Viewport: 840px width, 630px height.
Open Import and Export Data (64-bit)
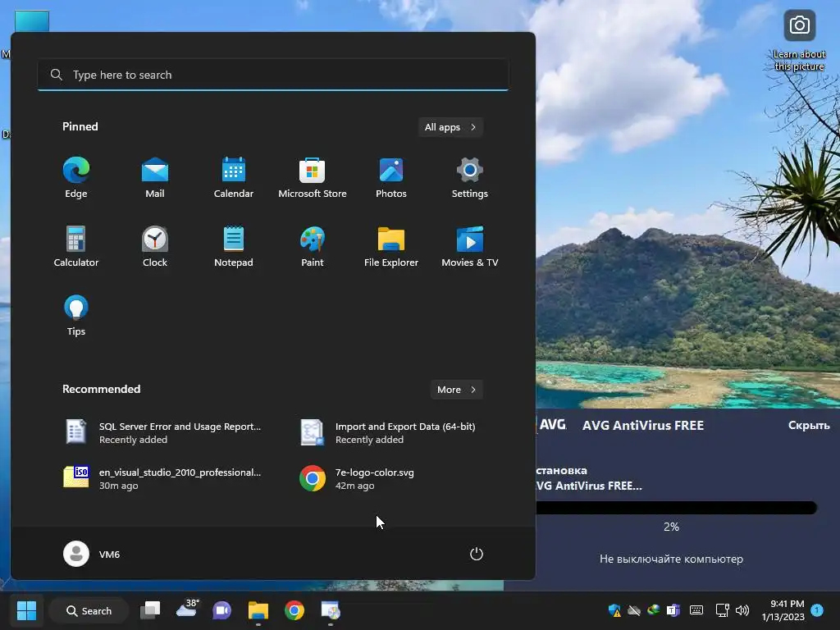pos(389,432)
